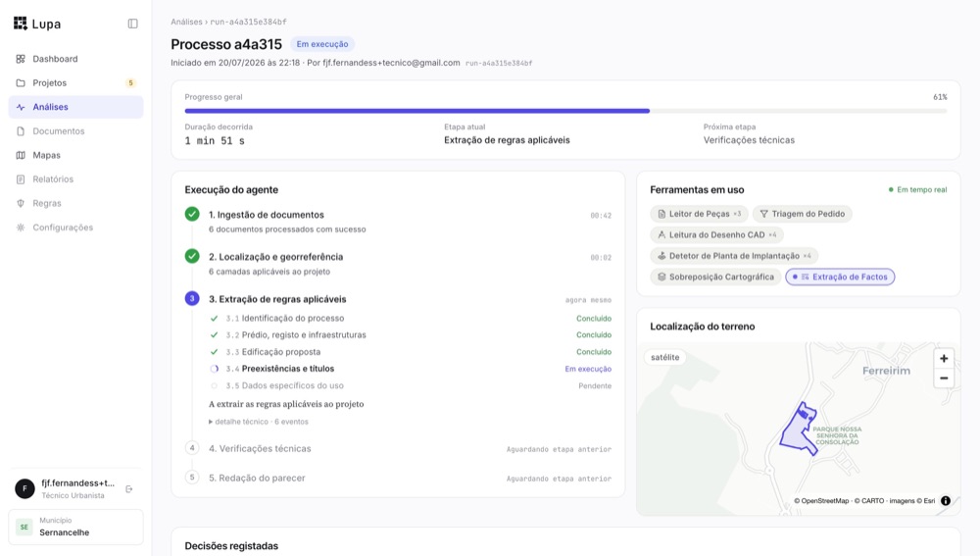Click step 4. Verificações técnicas
Screen dimensions: 980x556
click(x=260, y=448)
